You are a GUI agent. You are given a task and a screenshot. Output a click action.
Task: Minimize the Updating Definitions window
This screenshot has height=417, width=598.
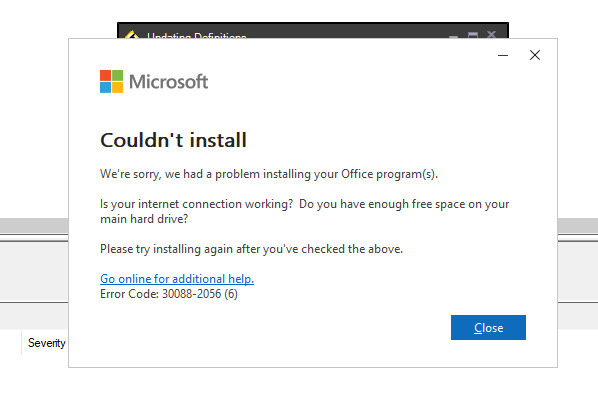(453, 35)
